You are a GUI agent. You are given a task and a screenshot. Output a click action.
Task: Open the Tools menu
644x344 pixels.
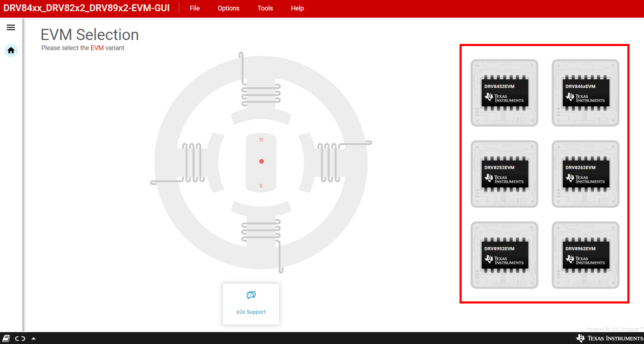point(265,8)
